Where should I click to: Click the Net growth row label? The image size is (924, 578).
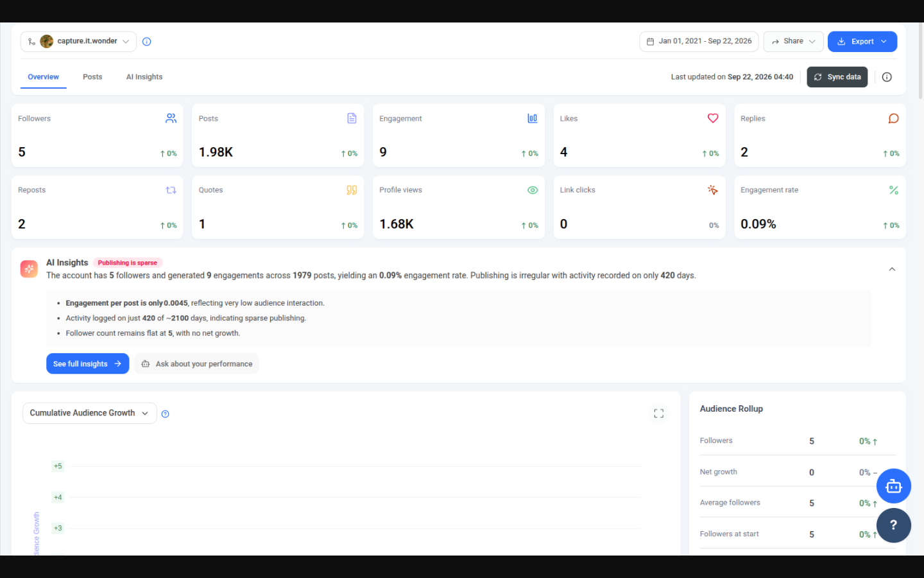(x=718, y=472)
